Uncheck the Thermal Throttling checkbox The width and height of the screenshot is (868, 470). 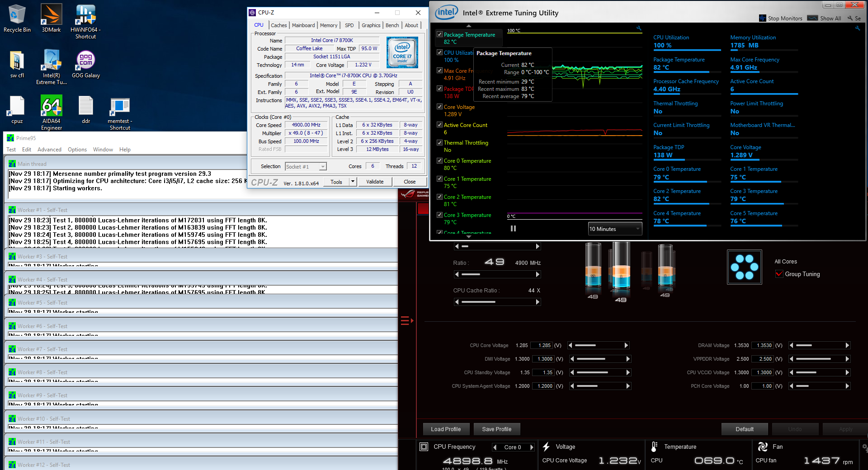click(x=439, y=142)
